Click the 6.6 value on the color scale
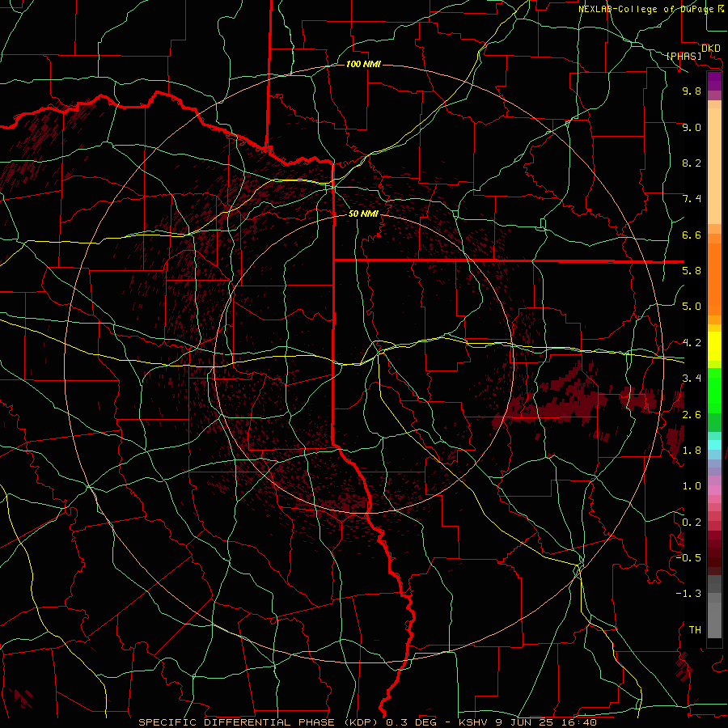The height and width of the screenshot is (728, 728). coord(692,235)
